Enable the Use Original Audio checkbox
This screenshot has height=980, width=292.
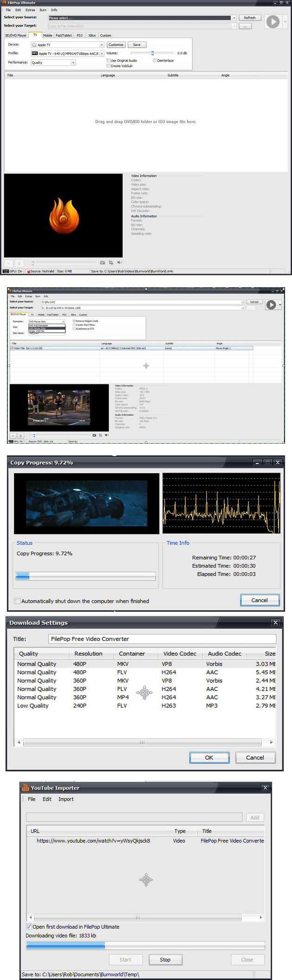[108, 61]
